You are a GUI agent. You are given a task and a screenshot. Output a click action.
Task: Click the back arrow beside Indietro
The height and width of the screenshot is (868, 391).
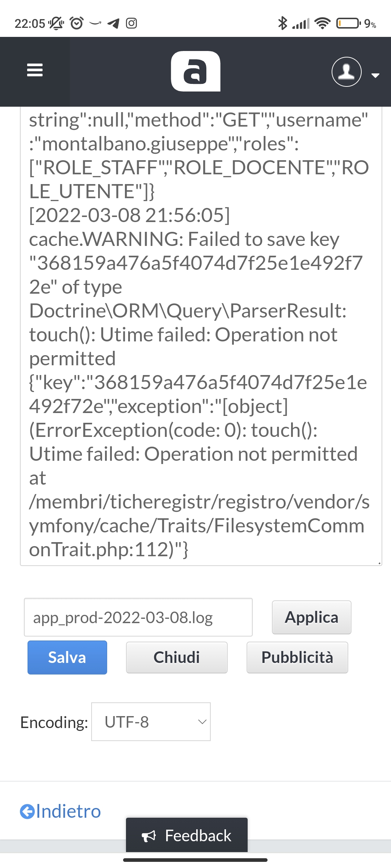pyautogui.click(x=27, y=811)
